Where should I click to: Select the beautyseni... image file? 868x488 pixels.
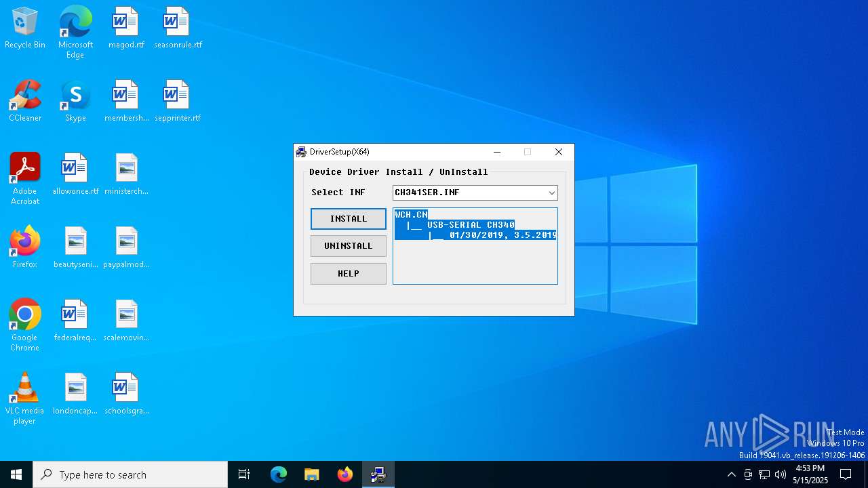click(x=75, y=248)
